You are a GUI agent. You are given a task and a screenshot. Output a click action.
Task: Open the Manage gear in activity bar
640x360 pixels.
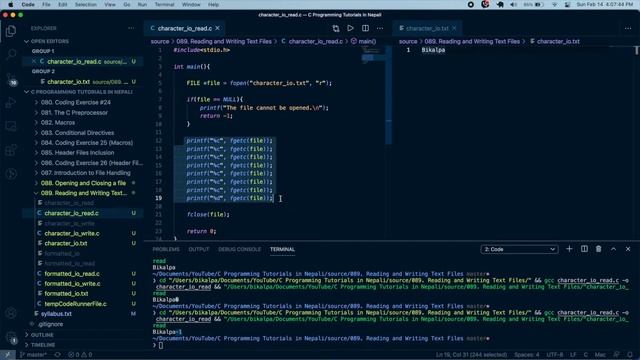[x=11, y=337]
